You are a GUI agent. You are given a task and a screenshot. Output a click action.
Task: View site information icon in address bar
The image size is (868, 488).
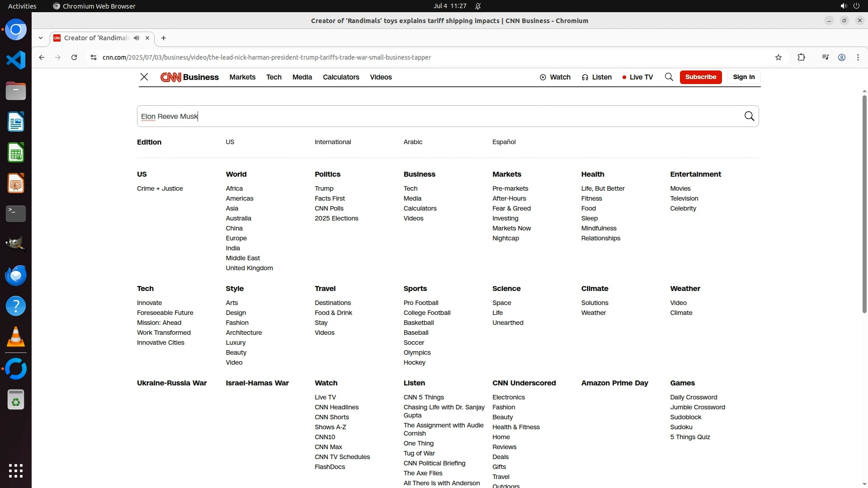(x=94, y=57)
